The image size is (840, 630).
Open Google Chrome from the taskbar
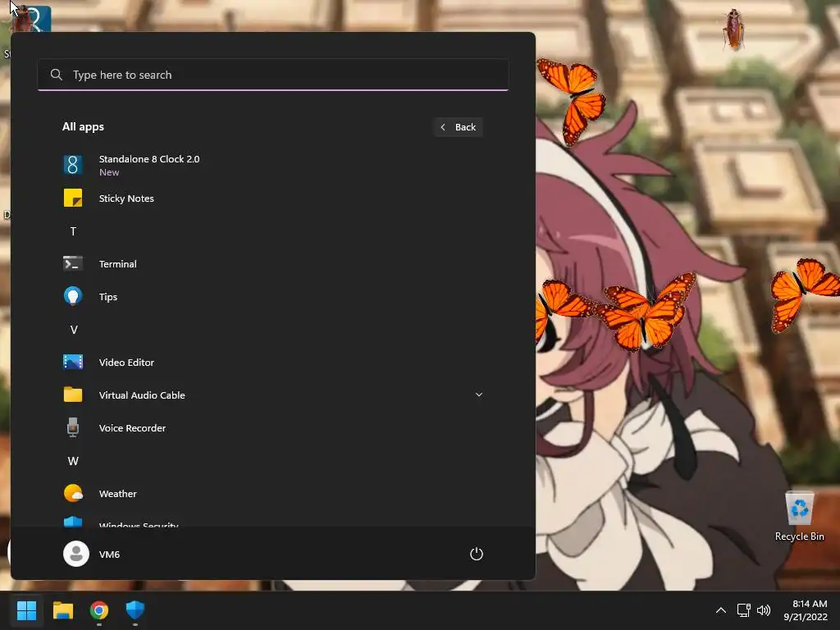click(99, 610)
